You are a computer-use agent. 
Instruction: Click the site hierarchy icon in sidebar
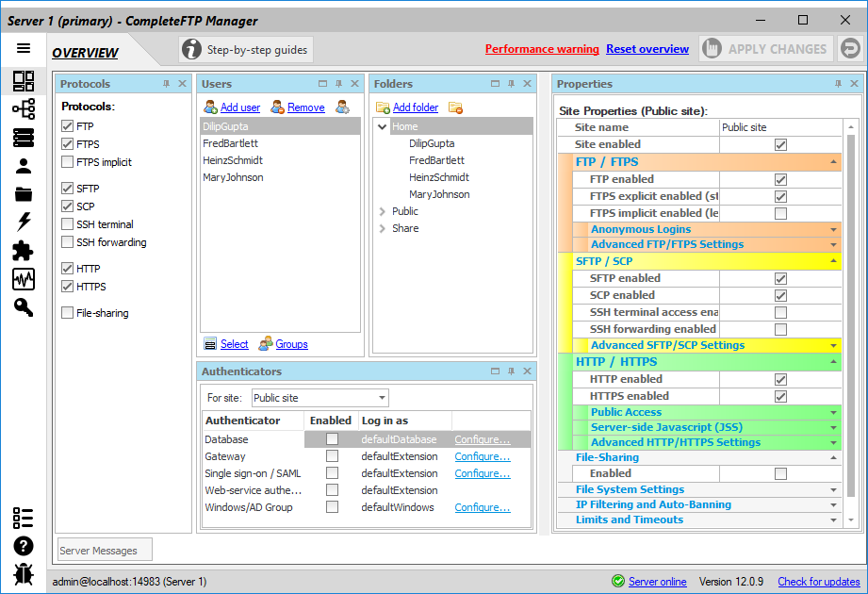(24, 109)
